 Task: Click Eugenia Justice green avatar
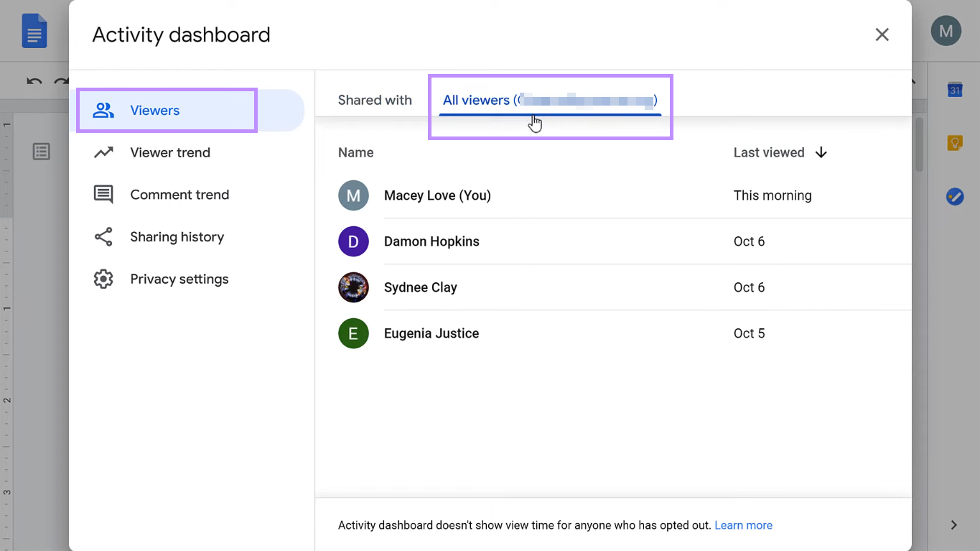click(x=353, y=333)
